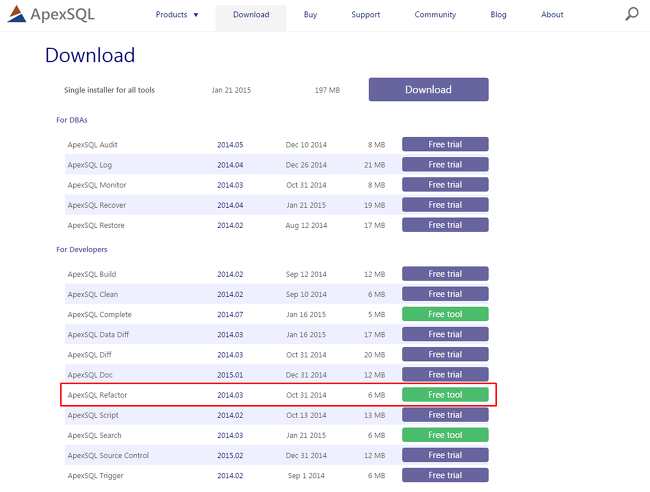The width and height of the screenshot is (650, 492).
Task: Select the ApexSQL Refactor product name
Action: click(97, 395)
